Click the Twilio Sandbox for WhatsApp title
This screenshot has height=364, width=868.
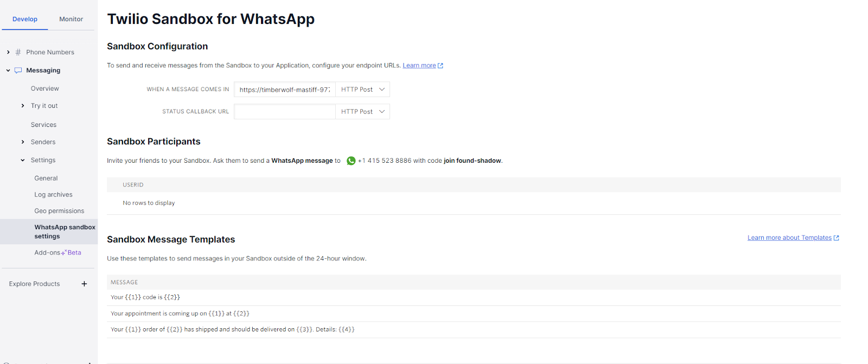[210, 19]
